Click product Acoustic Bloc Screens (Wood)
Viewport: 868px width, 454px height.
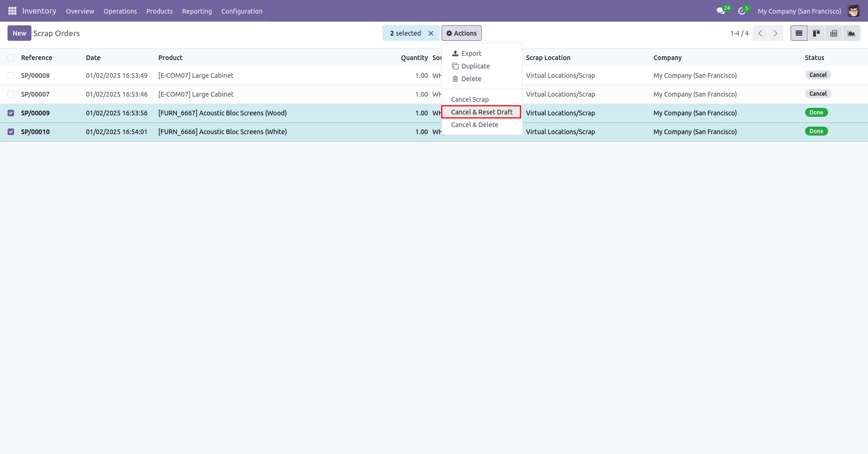222,113
